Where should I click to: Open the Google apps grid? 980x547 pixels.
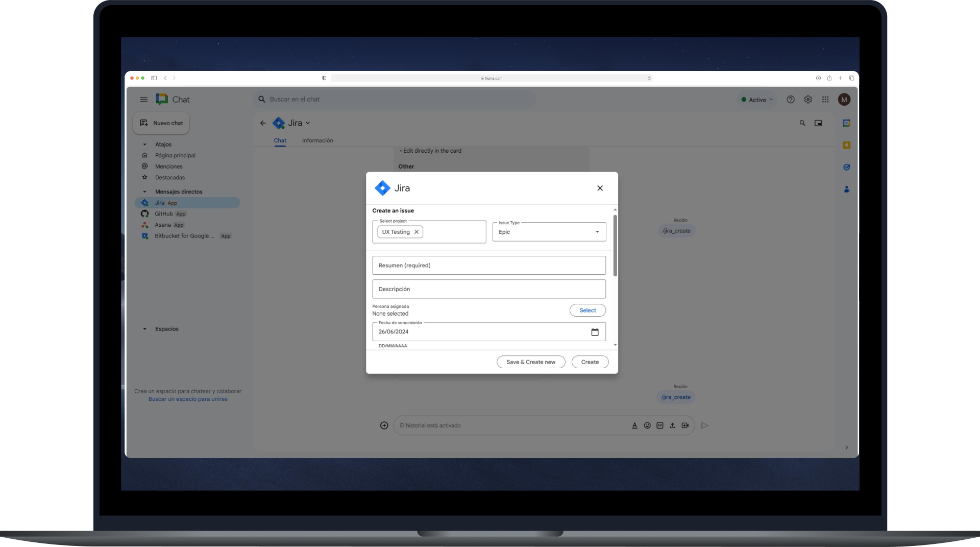coord(825,100)
